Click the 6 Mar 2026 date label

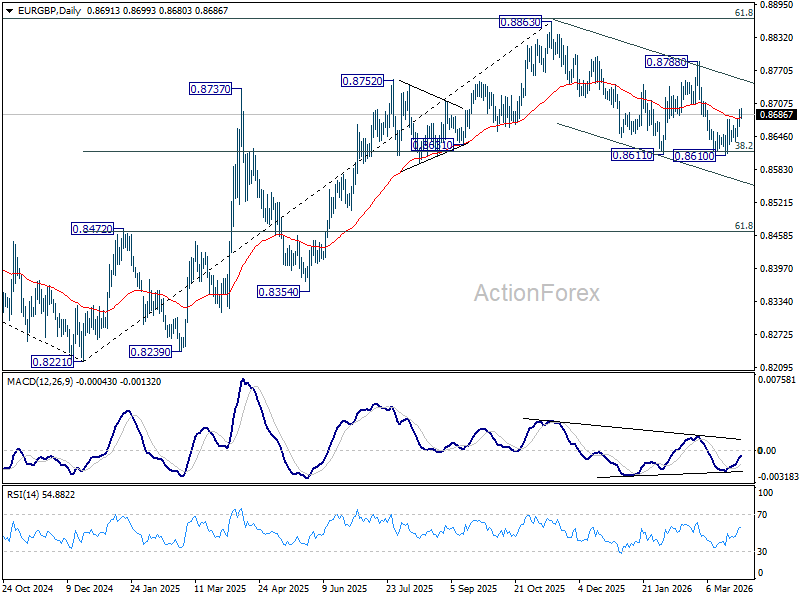coord(730,588)
